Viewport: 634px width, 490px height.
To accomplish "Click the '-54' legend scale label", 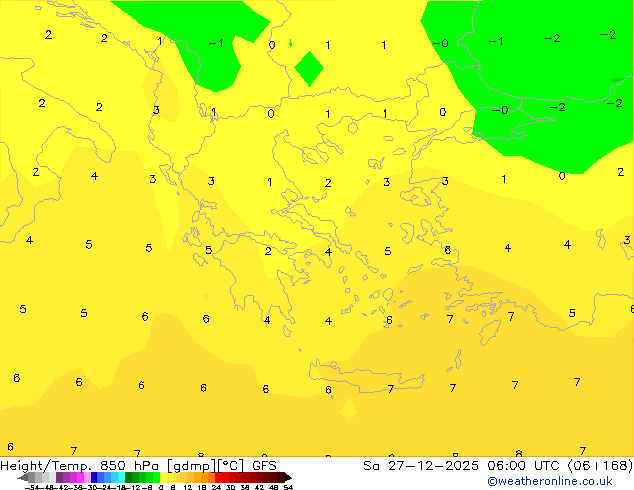I will (32, 487).
